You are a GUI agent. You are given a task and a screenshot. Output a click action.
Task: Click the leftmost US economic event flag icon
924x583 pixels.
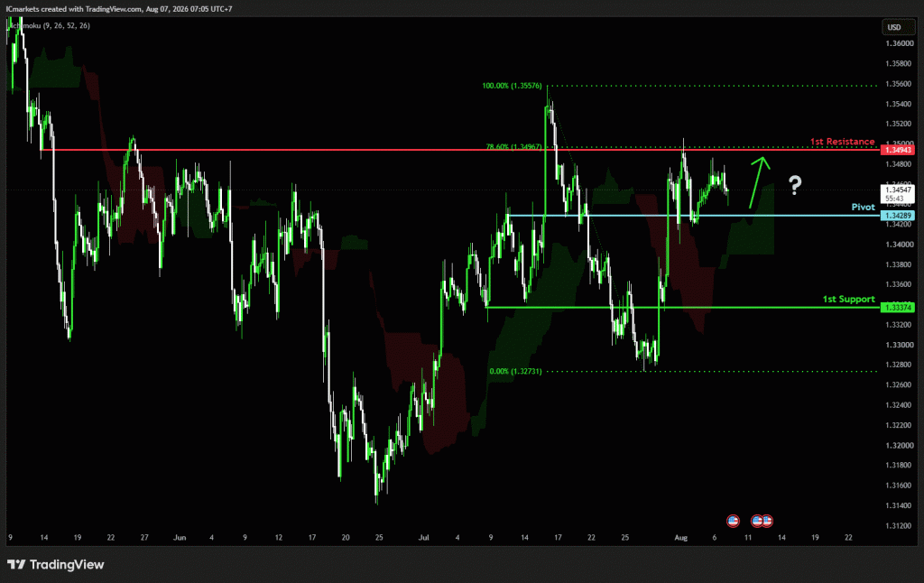pos(733,521)
